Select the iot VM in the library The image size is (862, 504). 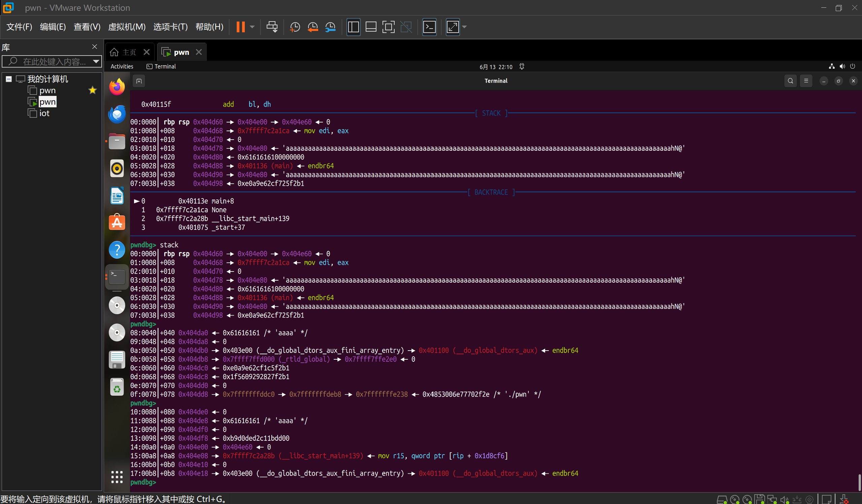(44, 113)
